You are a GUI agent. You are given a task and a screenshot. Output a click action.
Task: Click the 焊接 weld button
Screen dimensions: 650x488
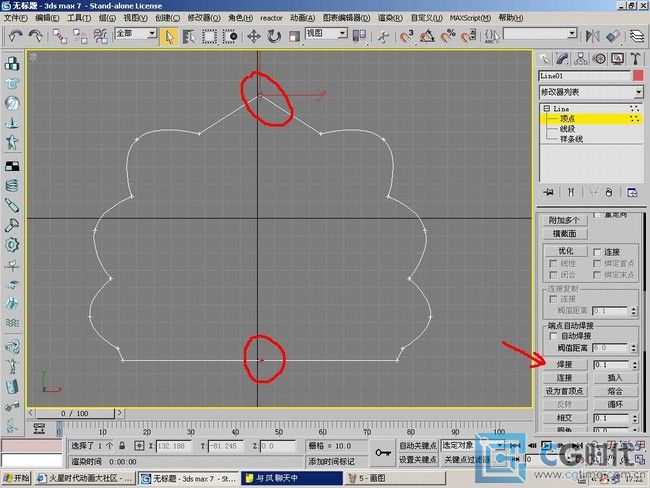pyautogui.click(x=565, y=364)
